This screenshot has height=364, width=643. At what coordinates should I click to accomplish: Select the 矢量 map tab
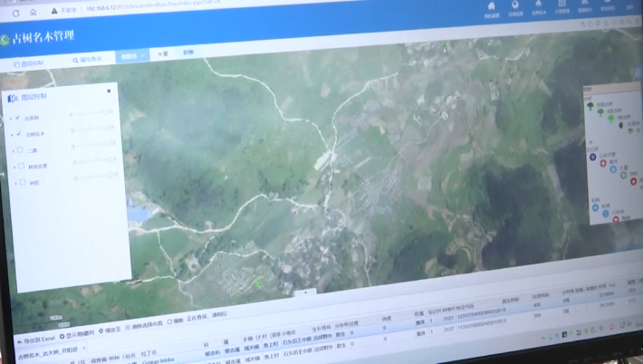pos(164,54)
